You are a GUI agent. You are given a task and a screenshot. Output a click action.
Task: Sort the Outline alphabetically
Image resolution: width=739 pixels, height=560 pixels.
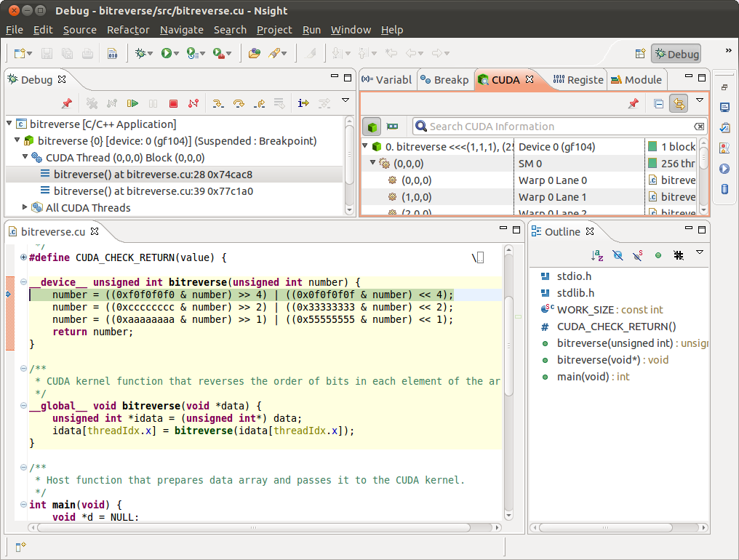point(598,252)
